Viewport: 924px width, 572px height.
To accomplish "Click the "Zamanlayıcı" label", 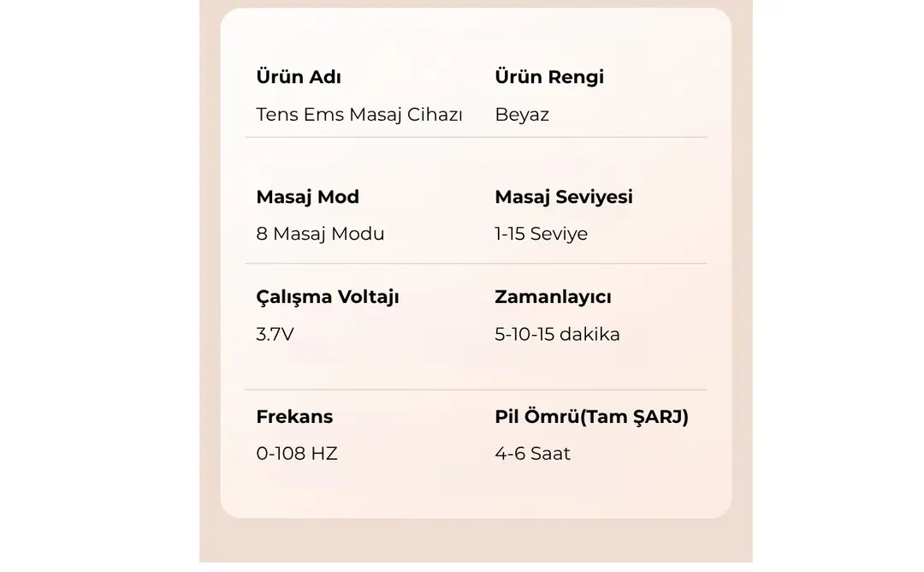I will pos(553,297).
